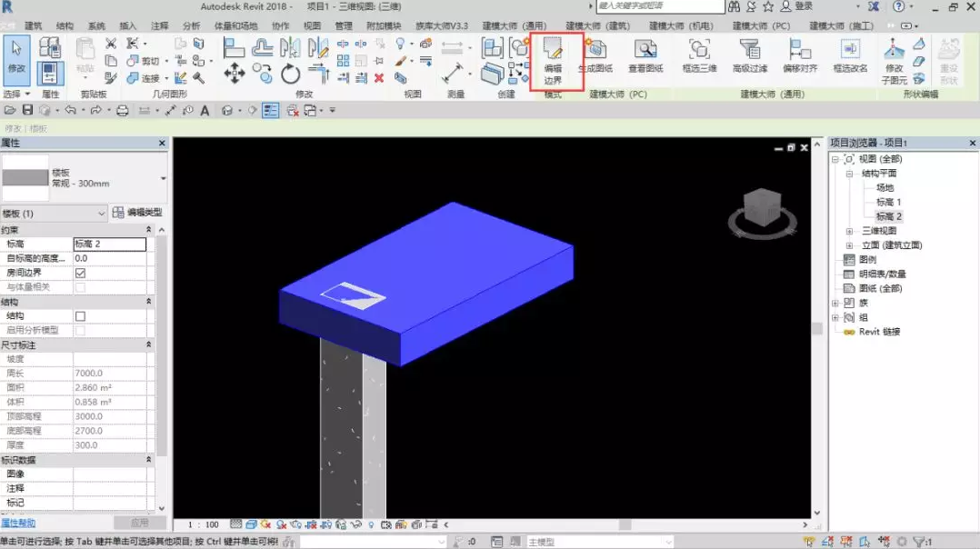Select 标高 1 in project browser
This screenshot has height=549, width=980.
(x=888, y=202)
